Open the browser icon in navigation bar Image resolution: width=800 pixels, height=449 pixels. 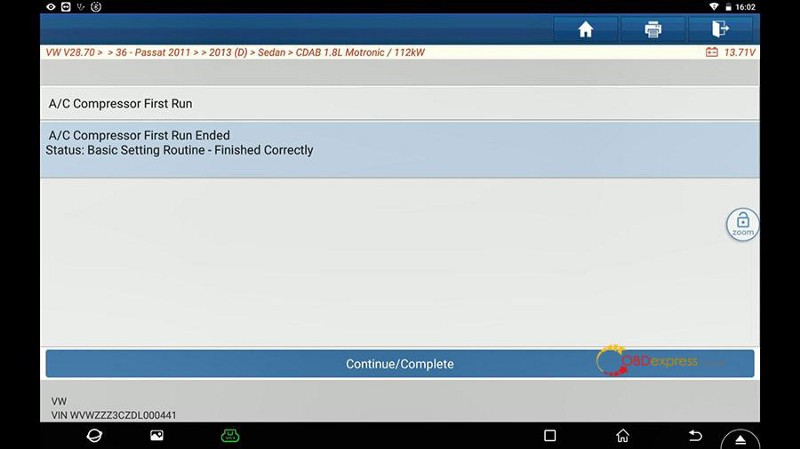(x=94, y=435)
